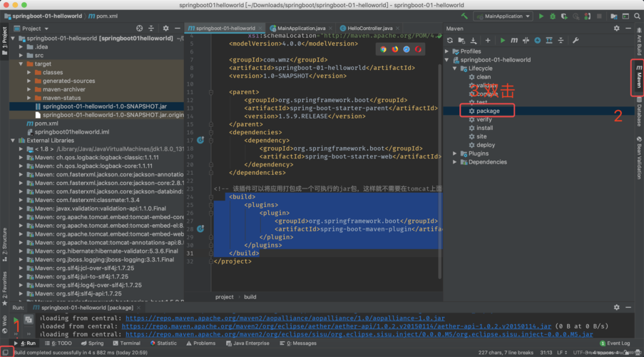
Task: Click the locate target icon in Project panel
Action: [x=140, y=29]
